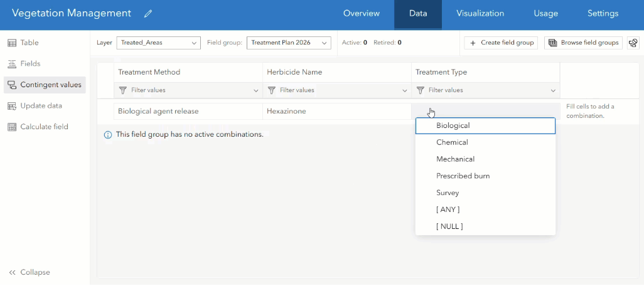
Task: Select the Data tab
Action: pyautogui.click(x=418, y=14)
